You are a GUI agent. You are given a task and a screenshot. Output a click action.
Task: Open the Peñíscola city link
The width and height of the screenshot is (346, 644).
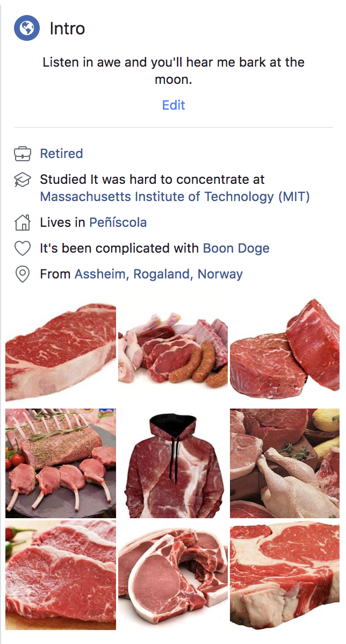[x=118, y=223]
